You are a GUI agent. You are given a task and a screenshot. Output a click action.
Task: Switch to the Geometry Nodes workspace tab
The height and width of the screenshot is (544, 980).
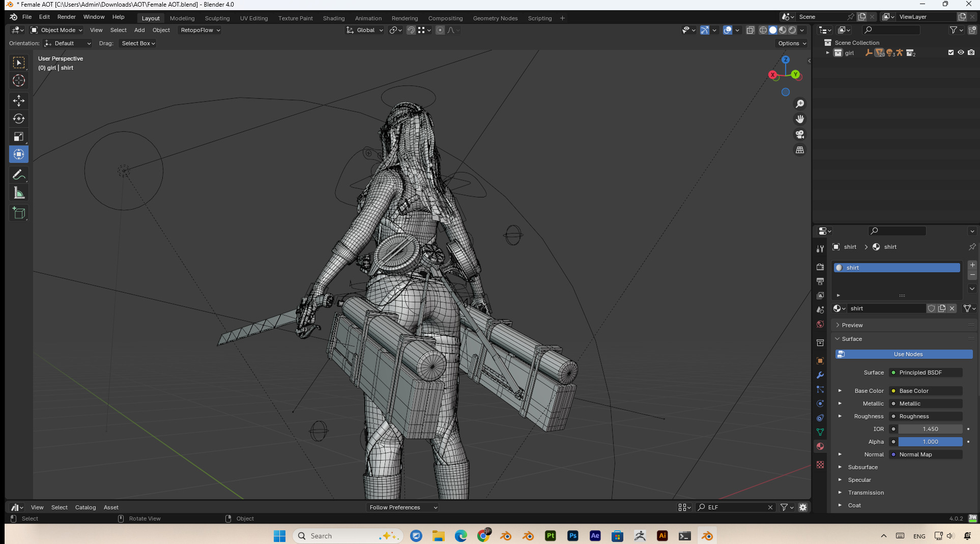(x=495, y=18)
